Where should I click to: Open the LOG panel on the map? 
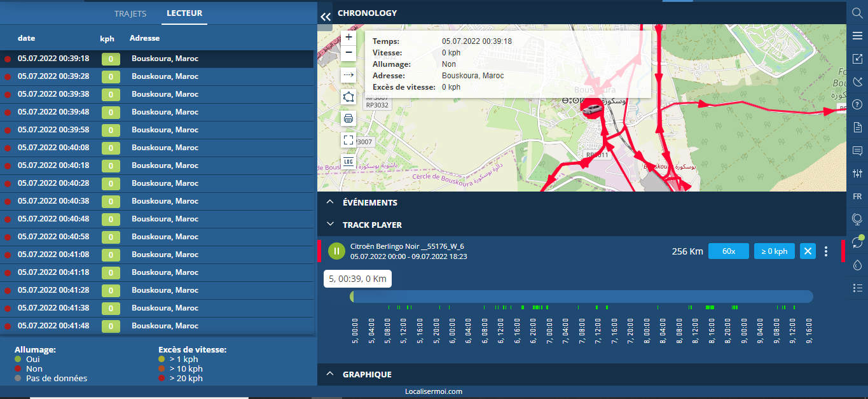(348, 161)
